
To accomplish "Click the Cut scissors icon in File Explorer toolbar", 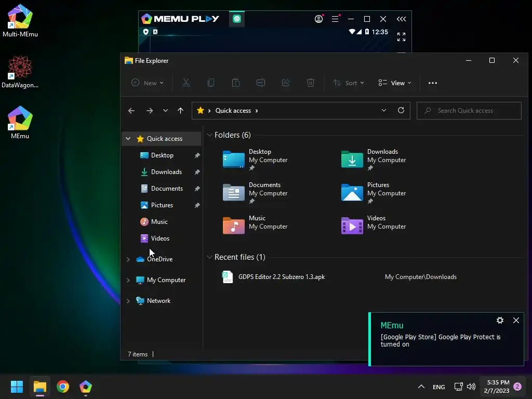I will 186,83.
